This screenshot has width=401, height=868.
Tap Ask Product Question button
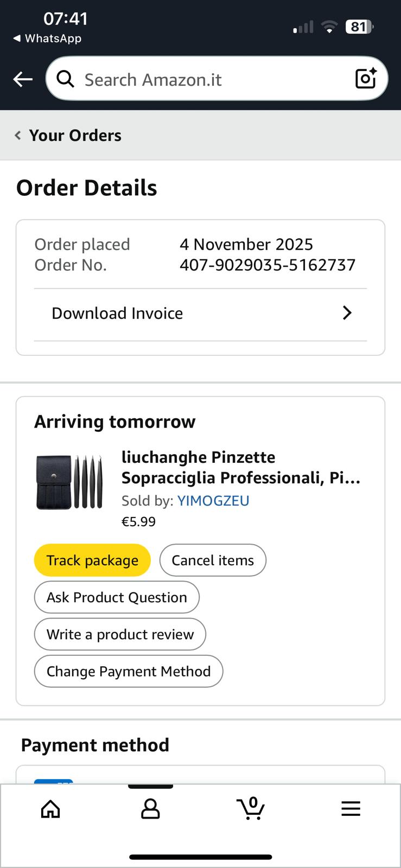(117, 597)
